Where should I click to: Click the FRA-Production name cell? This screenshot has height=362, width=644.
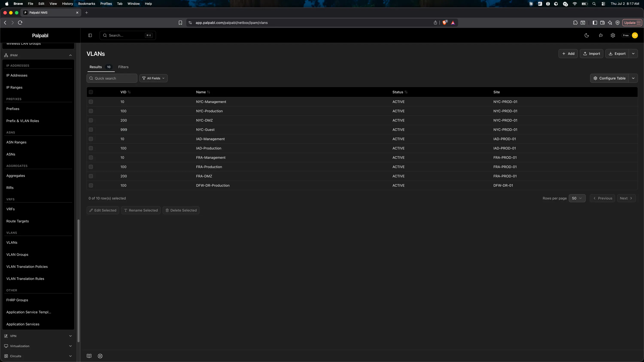click(209, 167)
